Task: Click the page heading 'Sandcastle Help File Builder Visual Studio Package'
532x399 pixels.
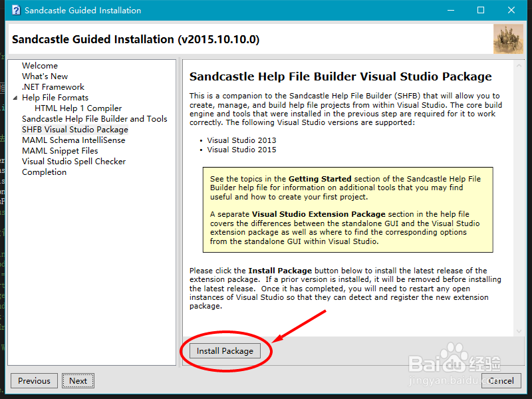Action: (x=340, y=76)
